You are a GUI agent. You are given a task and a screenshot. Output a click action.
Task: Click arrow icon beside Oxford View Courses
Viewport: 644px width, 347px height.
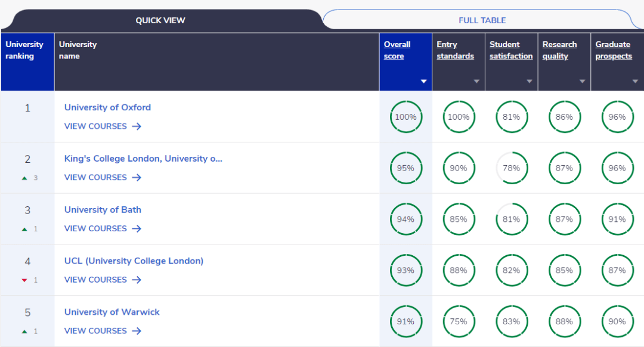click(137, 126)
